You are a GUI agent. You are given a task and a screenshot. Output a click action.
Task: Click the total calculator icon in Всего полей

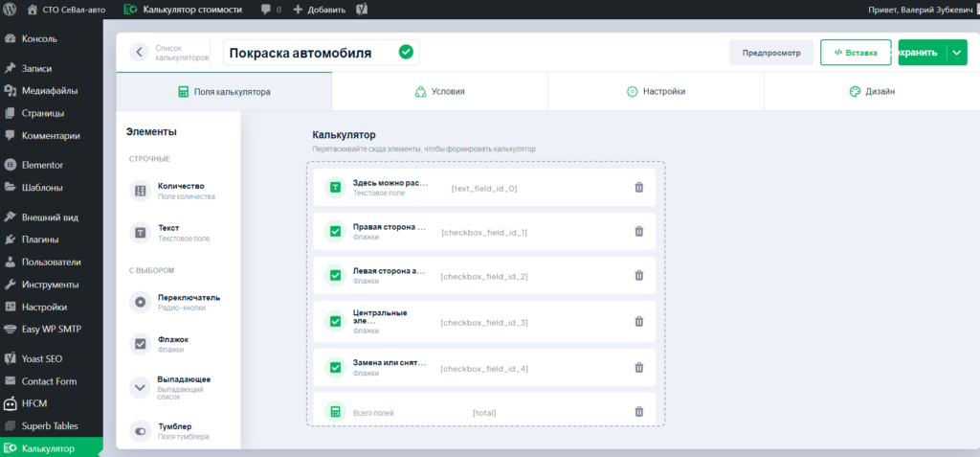(335, 411)
